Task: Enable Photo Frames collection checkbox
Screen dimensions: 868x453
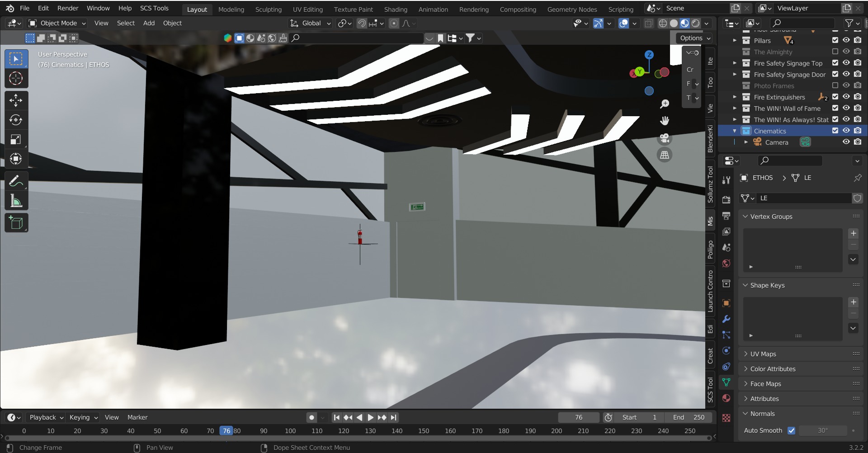Action: tap(835, 85)
